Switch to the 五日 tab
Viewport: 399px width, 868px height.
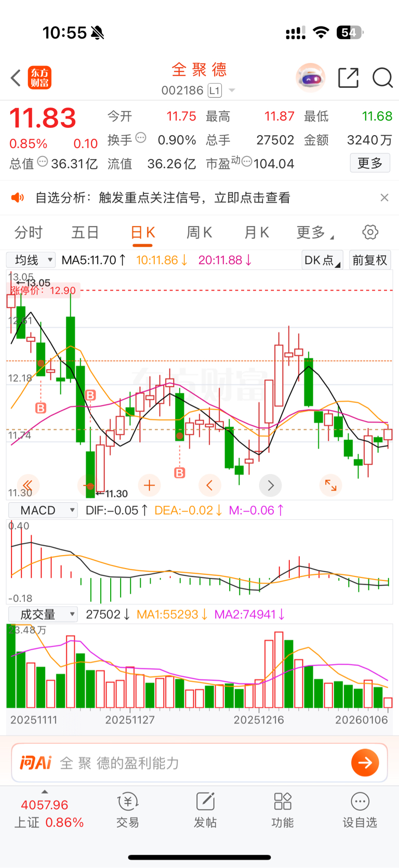point(85,232)
